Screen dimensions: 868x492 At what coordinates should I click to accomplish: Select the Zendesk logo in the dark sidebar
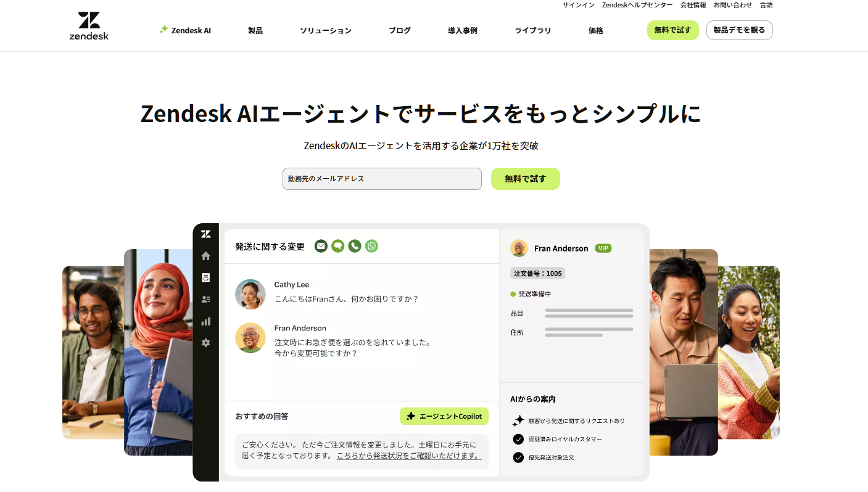205,234
